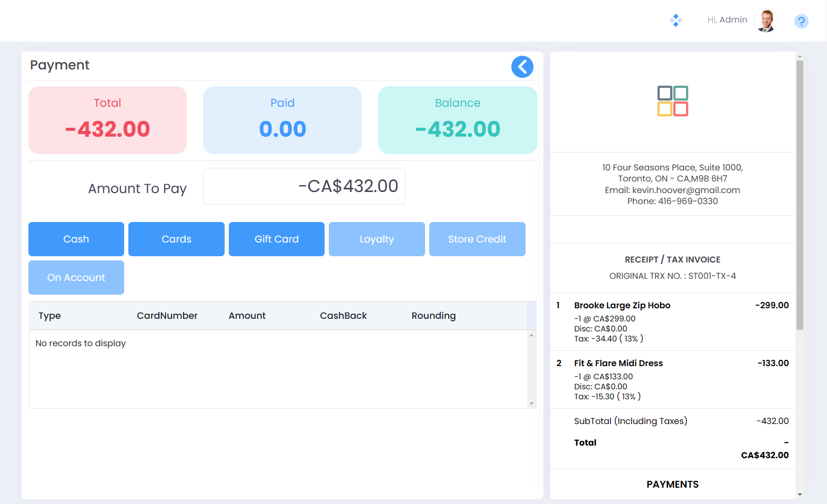827x504 pixels.
Task: Click the payments table scroll-down arrow
Action: click(531, 404)
